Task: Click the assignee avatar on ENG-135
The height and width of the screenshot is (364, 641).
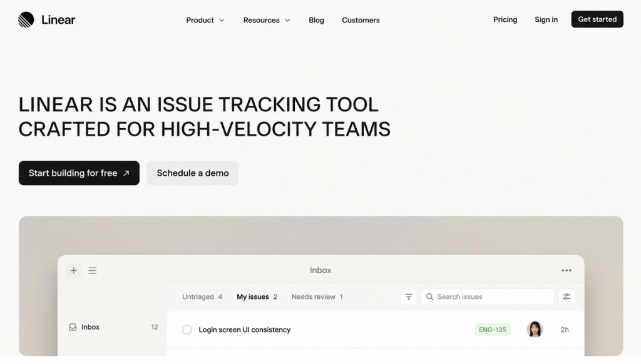Action: pyautogui.click(x=535, y=329)
